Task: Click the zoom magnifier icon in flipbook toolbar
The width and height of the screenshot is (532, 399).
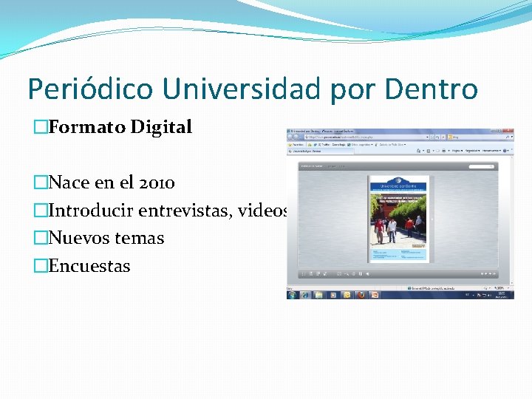Action: point(347,274)
